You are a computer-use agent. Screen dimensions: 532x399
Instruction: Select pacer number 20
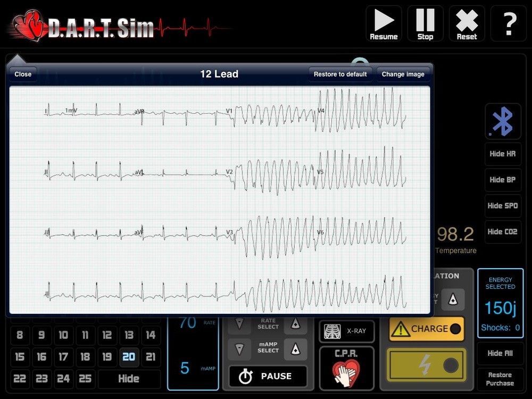(x=129, y=357)
